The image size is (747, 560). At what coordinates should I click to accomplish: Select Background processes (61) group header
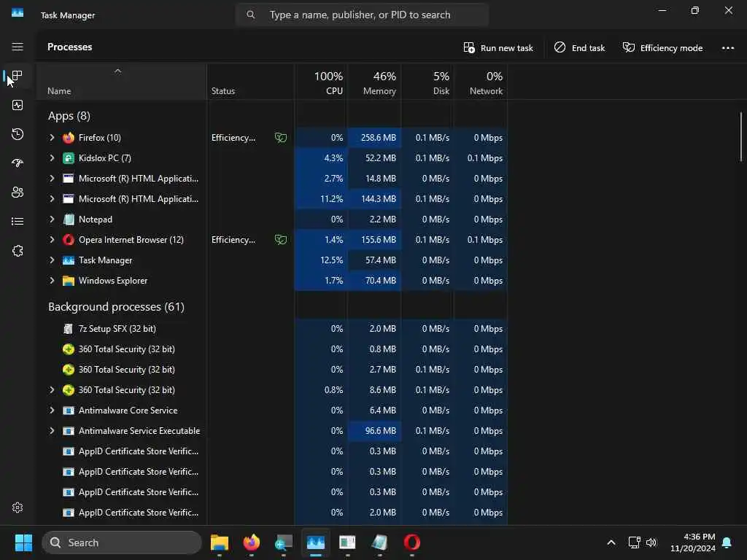pyautogui.click(x=116, y=307)
